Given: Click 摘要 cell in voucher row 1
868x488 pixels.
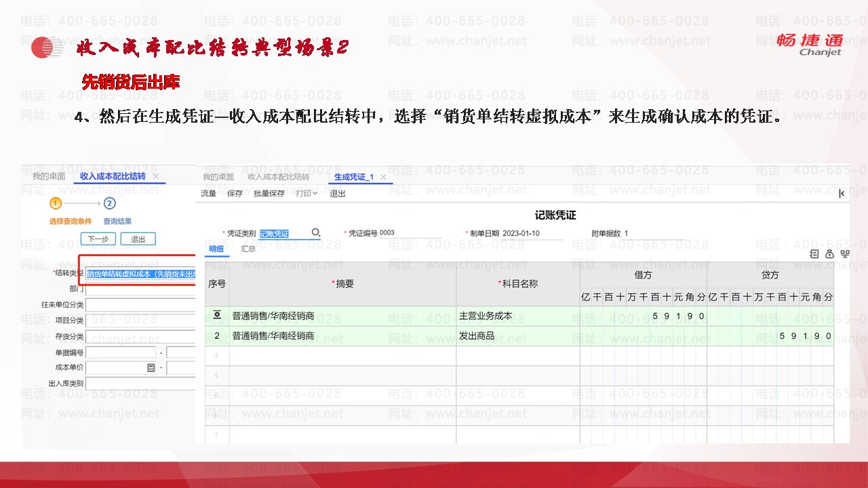Looking at the screenshot, I should pyautogui.click(x=342, y=316).
